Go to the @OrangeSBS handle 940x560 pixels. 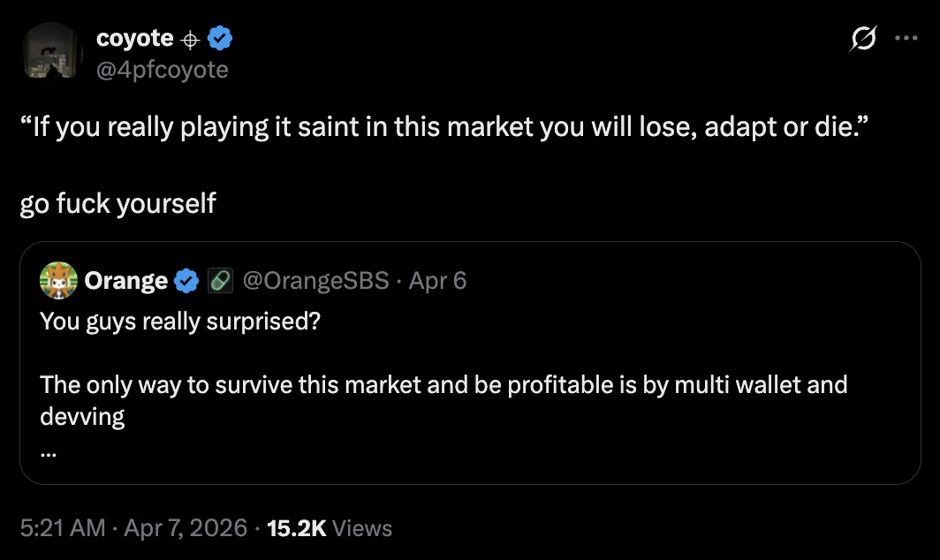pyautogui.click(x=315, y=281)
